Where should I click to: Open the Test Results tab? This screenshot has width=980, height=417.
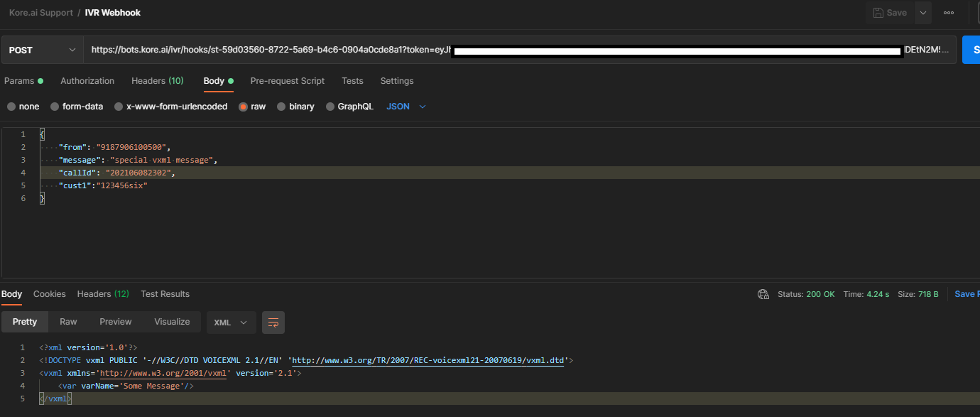[165, 294]
